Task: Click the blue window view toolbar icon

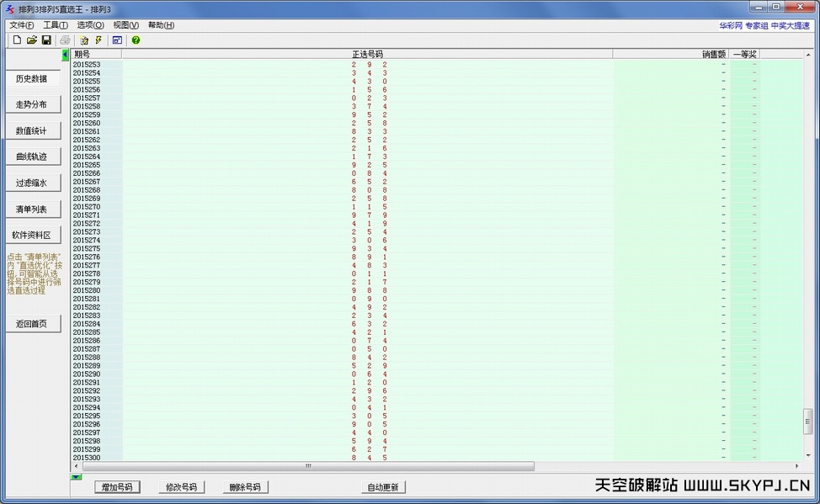Action: [117, 40]
